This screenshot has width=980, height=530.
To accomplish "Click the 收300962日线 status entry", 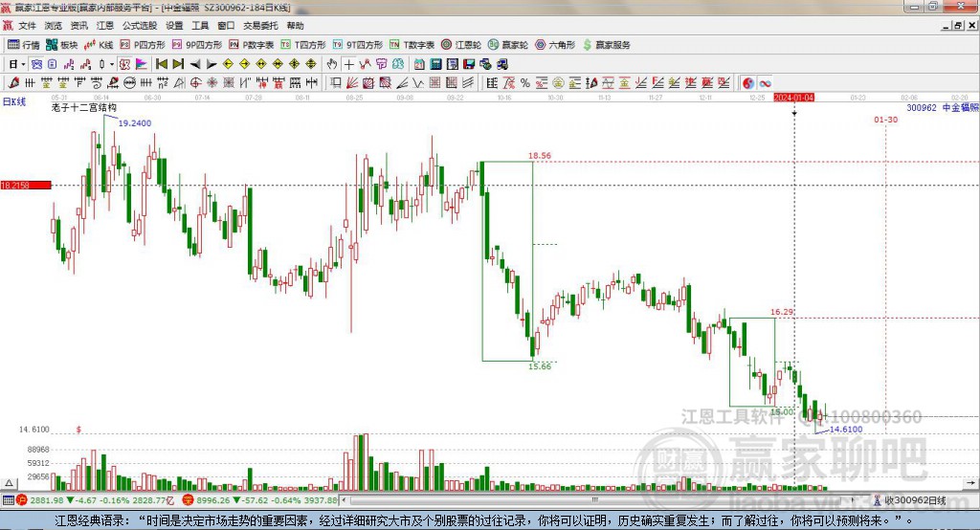I will 910,500.
